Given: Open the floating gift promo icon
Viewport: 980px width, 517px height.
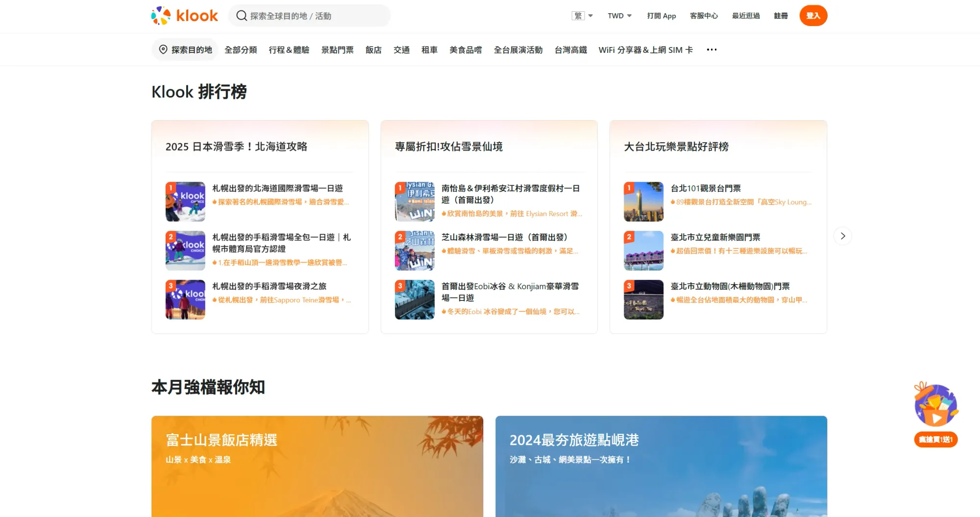Looking at the screenshot, I should [x=936, y=404].
